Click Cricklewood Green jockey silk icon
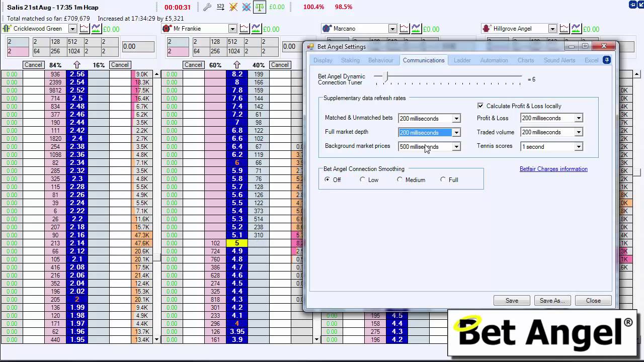Viewport: 644px width, 362px height. [7, 29]
